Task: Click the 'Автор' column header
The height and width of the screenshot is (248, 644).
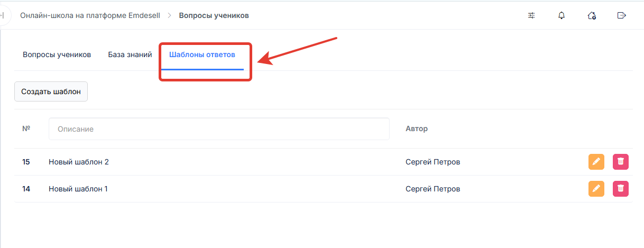Action: coord(417,128)
